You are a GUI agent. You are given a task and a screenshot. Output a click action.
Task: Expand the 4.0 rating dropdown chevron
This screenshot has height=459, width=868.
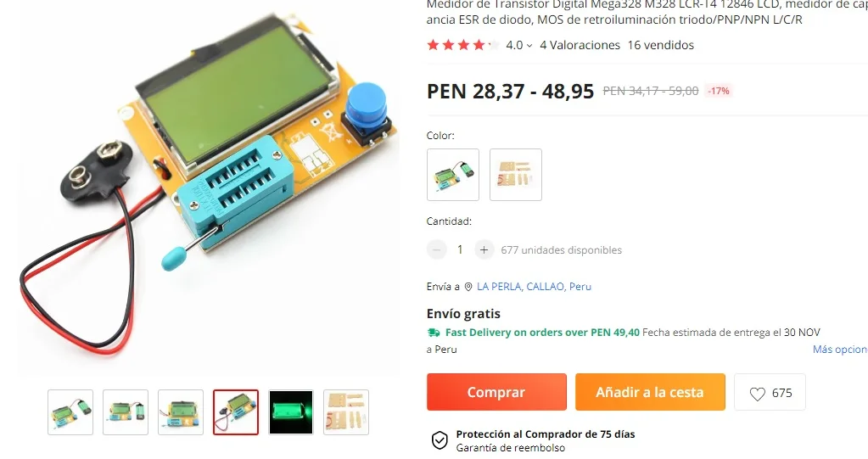coord(529,46)
